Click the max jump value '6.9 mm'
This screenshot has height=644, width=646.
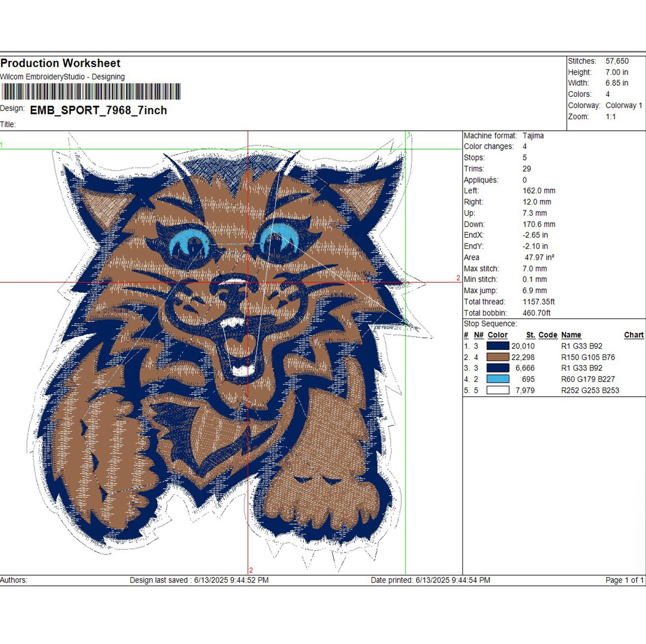point(534,291)
